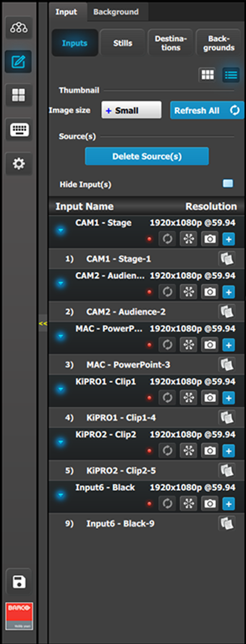Open the system diagram sidebar icon
The width and height of the screenshot is (246, 644).
point(19,28)
